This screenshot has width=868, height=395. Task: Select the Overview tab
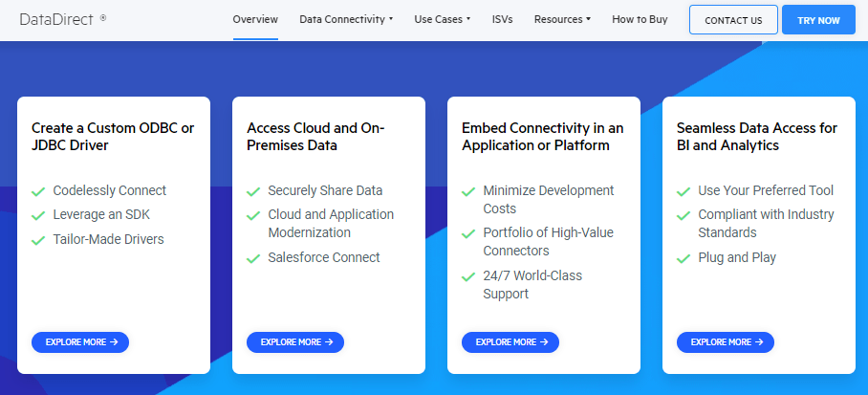[x=255, y=19]
